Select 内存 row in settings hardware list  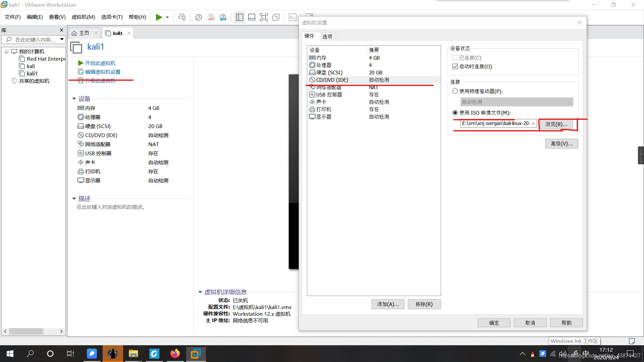pyautogui.click(x=374, y=58)
